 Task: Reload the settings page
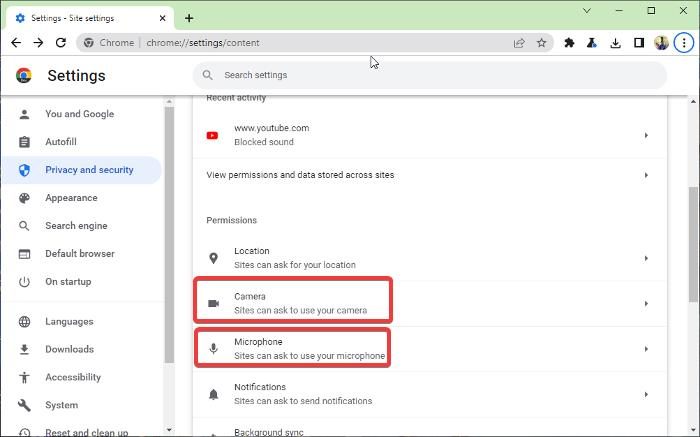pyautogui.click(x=61, y=43)
